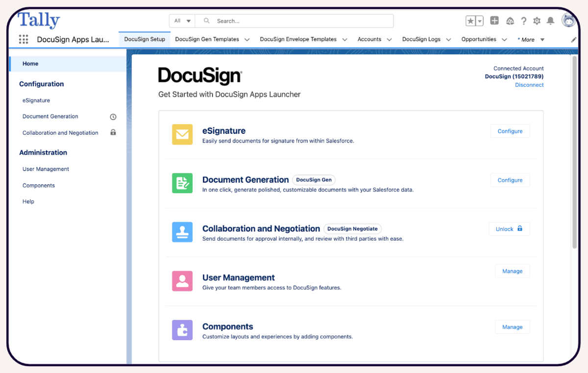This screenshot has height=373, width=588.
Task: Click the lock beside Collaboration and Negotiation
Action: click(113, 132)
